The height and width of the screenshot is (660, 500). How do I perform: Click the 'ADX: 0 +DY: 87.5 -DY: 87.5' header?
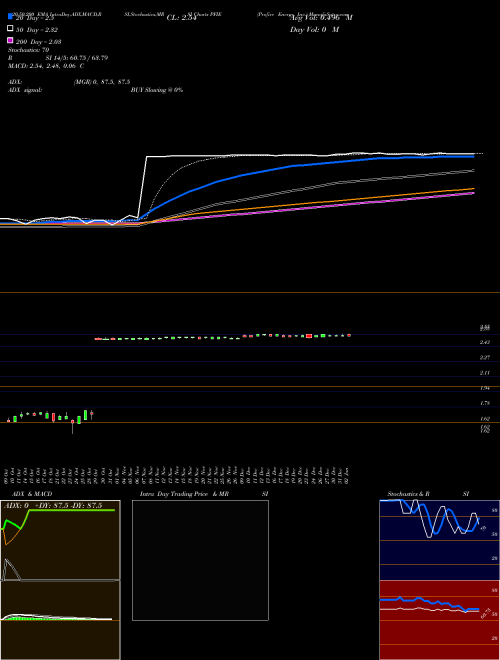pyautogui.click(x=53, y=506)
